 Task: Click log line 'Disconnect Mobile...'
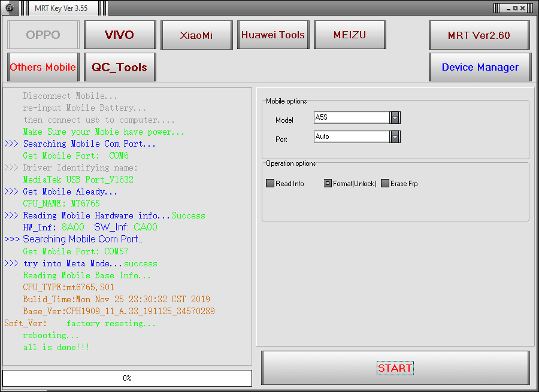pyautogui.click(x=70, y=96)
